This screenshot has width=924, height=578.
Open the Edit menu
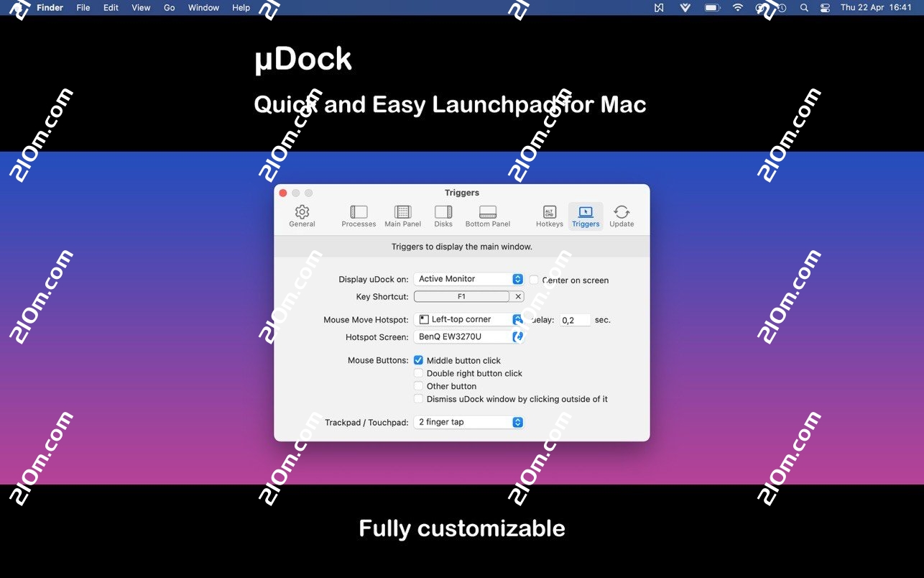click(111, 8)
